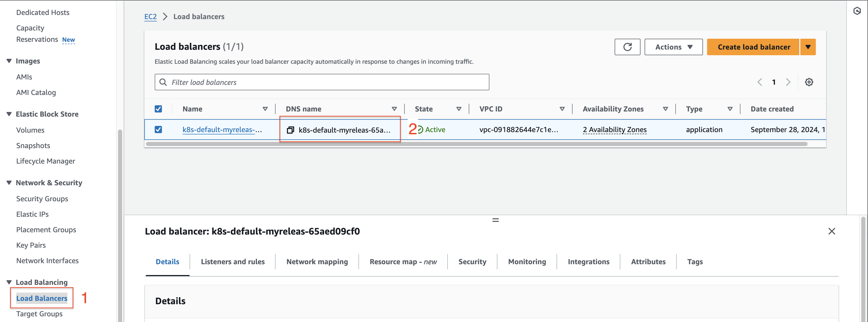Sort by State column arrow

tap(459, 109)
